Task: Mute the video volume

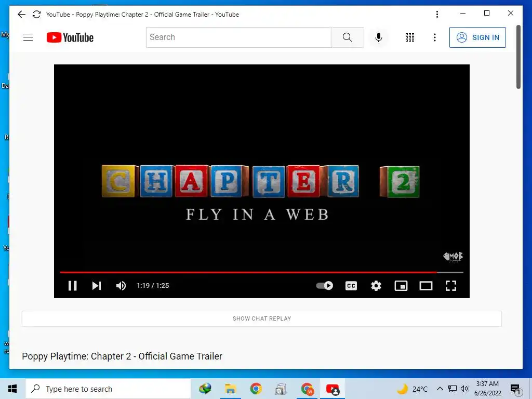Action: [x=121, y=286]
